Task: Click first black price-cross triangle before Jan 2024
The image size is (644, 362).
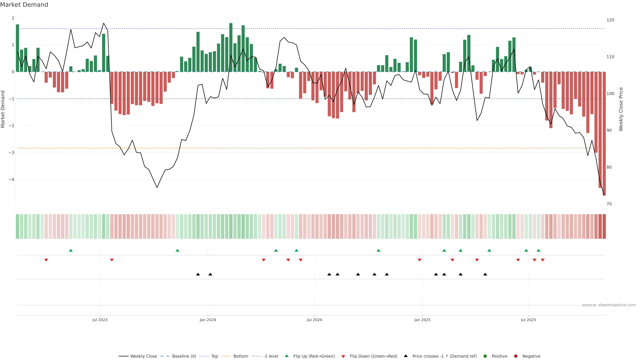Action: (198, 274)
